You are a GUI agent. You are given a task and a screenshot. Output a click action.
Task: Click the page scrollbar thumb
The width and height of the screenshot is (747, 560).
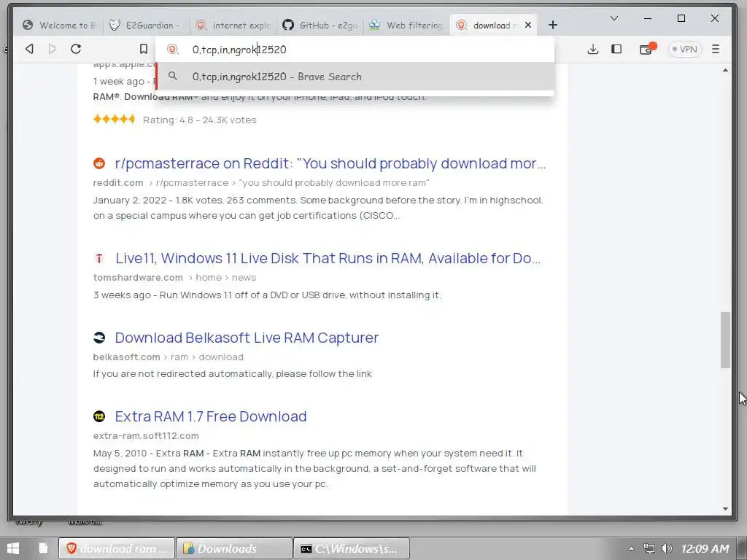(725, 340)
